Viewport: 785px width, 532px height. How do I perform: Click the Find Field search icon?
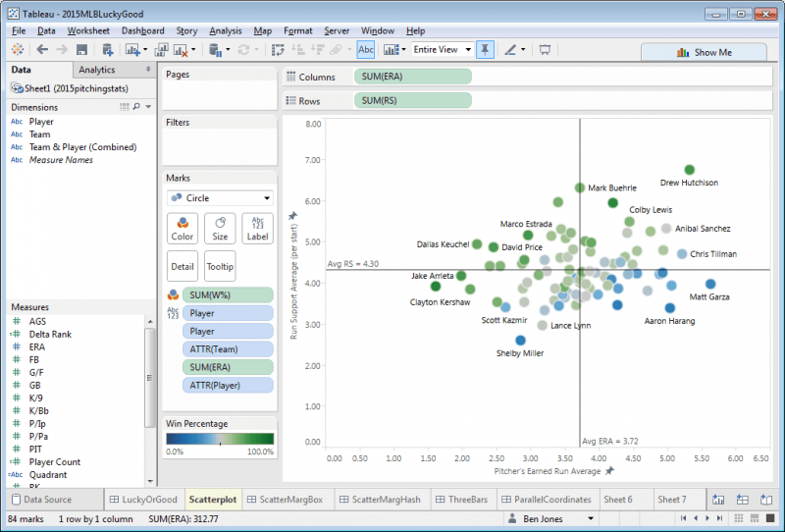click(x=136, y=107)
